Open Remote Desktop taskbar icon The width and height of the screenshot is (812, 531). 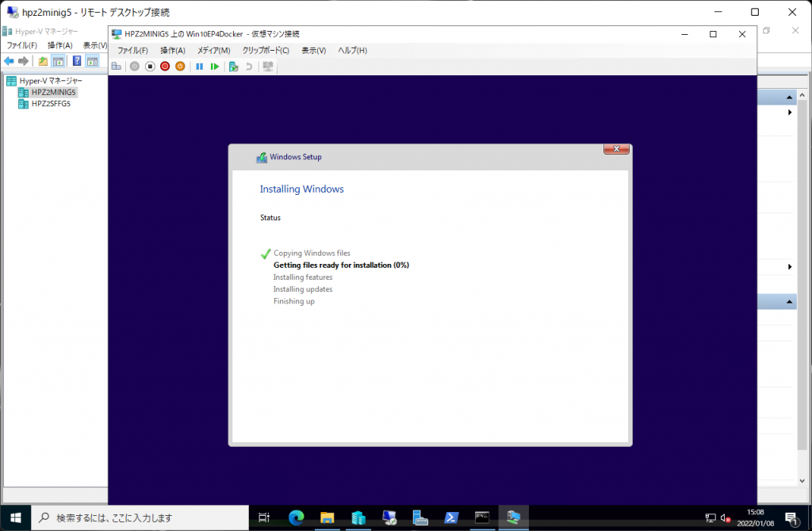pos(389,518)
